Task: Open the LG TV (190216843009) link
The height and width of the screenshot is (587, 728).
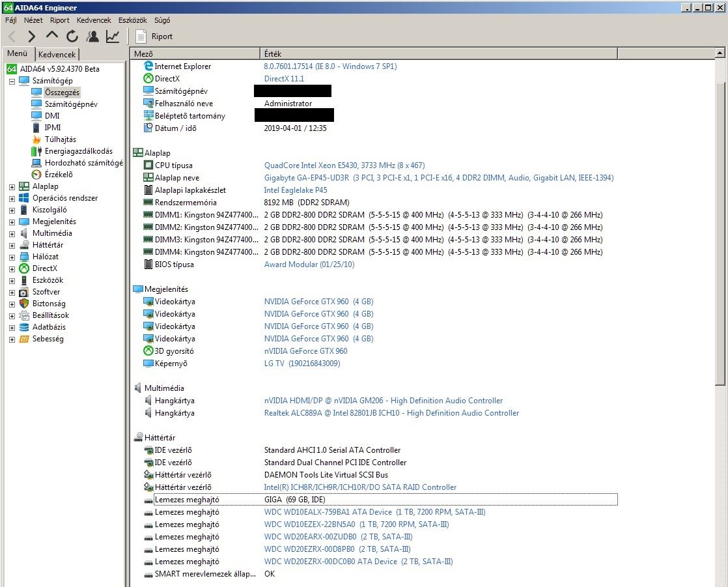Action: 301,363
